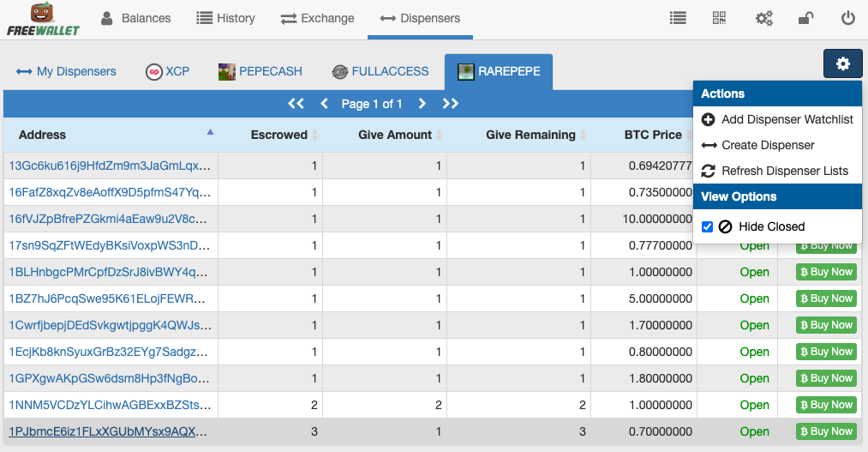
Task: Click Open status in 1.70000000 row
Action: [755, 325]
